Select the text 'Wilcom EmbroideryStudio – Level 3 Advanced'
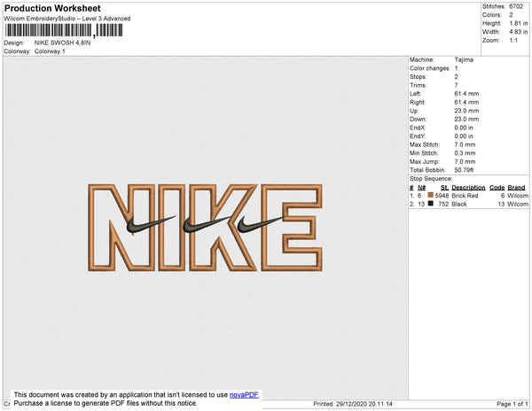This screenshot has height=411, width=532. (67, 19)
